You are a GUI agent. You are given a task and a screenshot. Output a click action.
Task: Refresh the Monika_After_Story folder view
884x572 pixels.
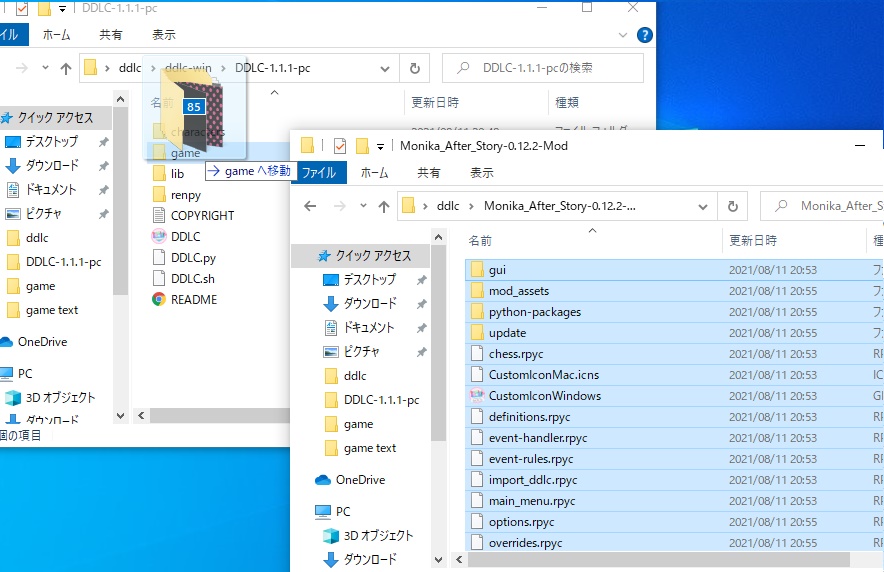732,206
